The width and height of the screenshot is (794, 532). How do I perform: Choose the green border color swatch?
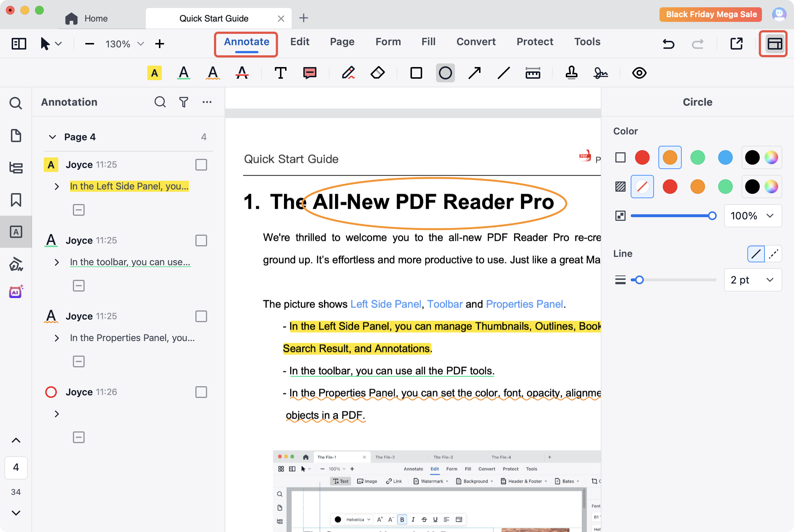[x=697, y=157]
